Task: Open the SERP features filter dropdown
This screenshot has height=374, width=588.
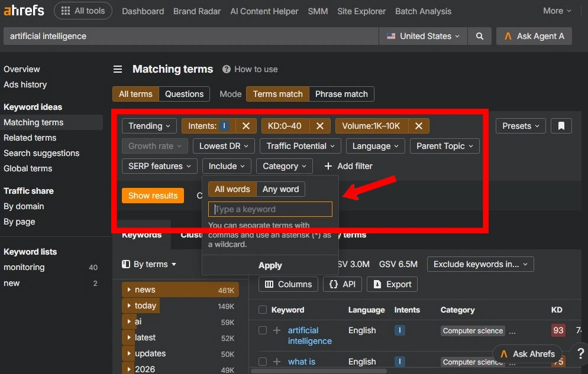Action: click(x=159, y=166)
